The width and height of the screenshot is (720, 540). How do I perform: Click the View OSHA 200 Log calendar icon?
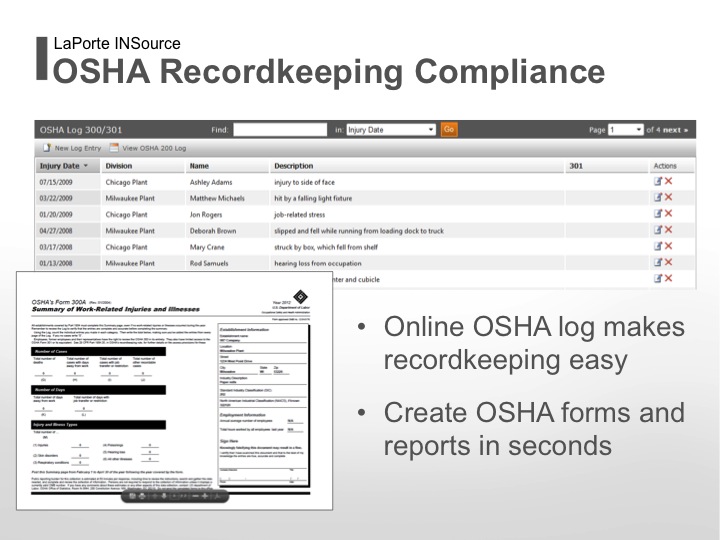[114, 147]
